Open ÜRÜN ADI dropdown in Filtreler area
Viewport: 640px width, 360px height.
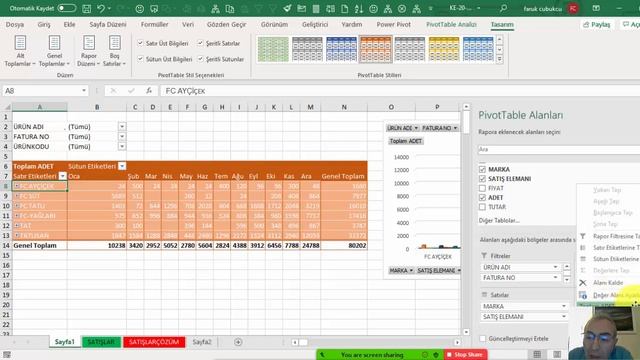555,267
